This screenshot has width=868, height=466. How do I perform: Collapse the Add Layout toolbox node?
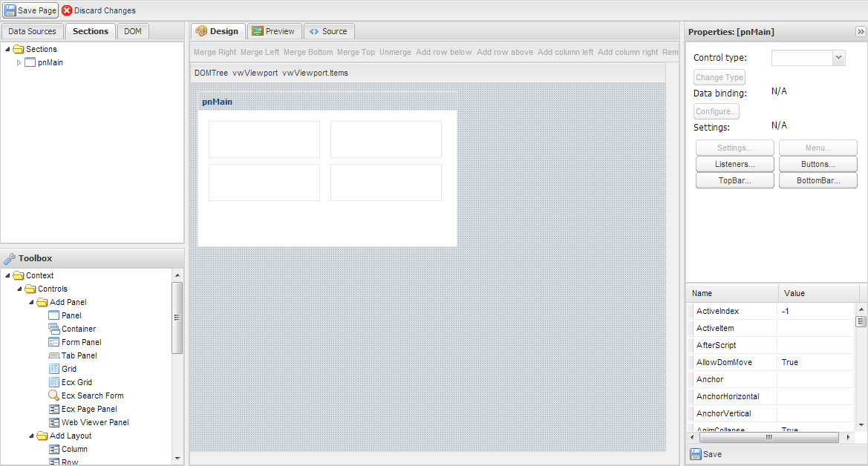coord(31,436)
